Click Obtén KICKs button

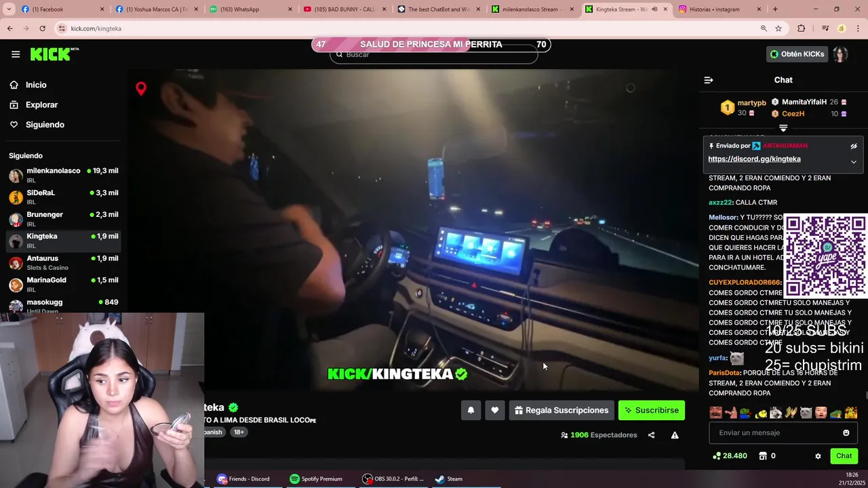pos(796,54)
